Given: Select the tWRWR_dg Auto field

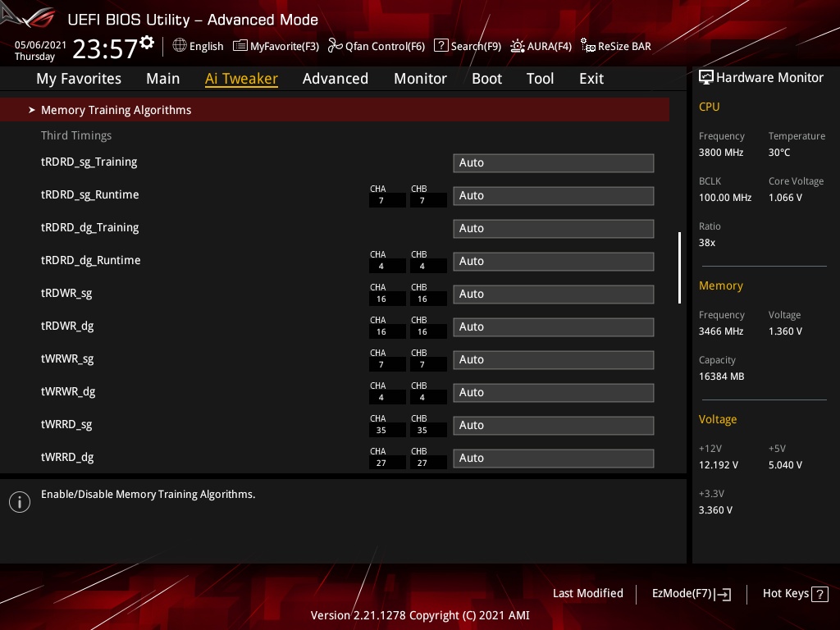Looking at the screenshot, I should [554, 393].
